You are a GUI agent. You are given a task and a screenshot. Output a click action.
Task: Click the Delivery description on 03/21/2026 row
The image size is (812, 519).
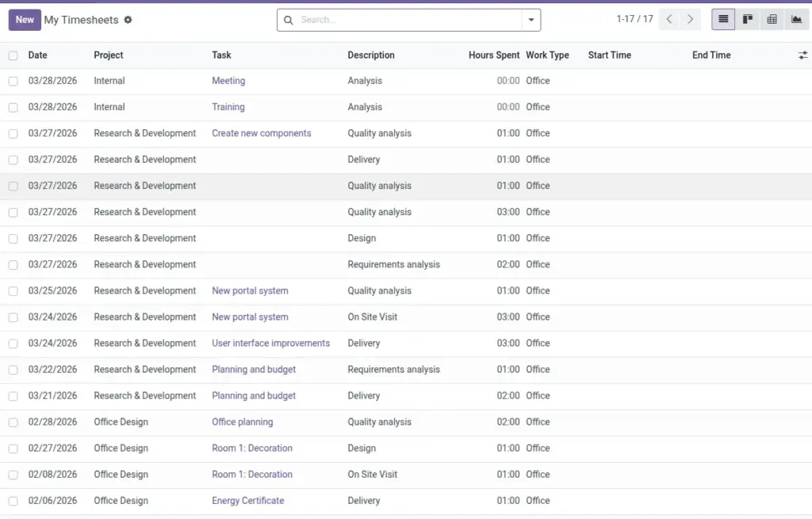pos(363,396)
